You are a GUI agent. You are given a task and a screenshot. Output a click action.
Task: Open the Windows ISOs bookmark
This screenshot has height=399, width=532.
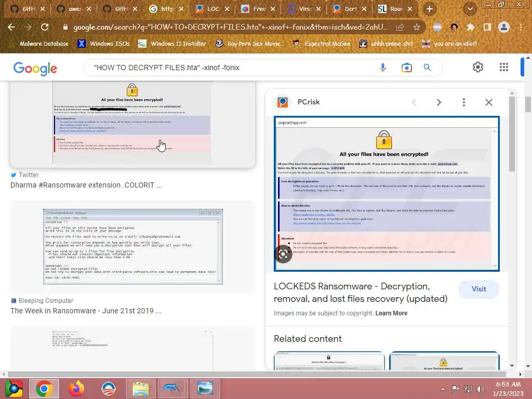click(104, 44)
